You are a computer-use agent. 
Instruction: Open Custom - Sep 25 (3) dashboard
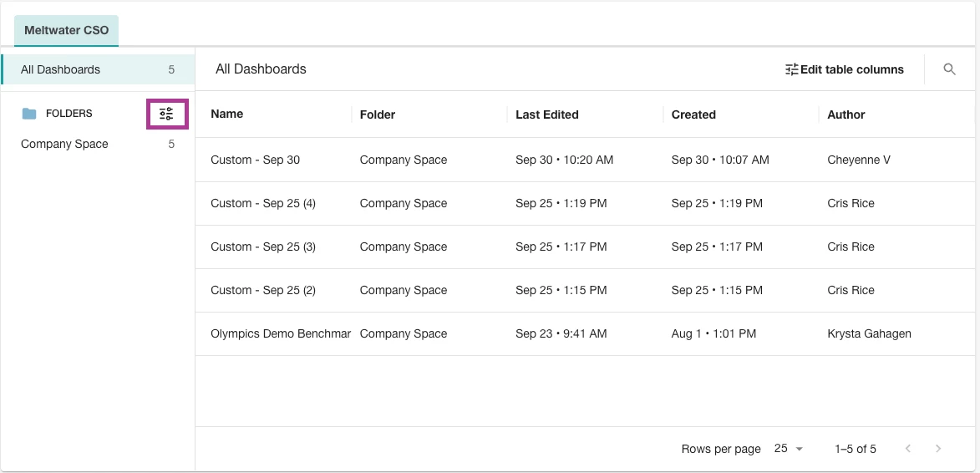pos(263,247)
